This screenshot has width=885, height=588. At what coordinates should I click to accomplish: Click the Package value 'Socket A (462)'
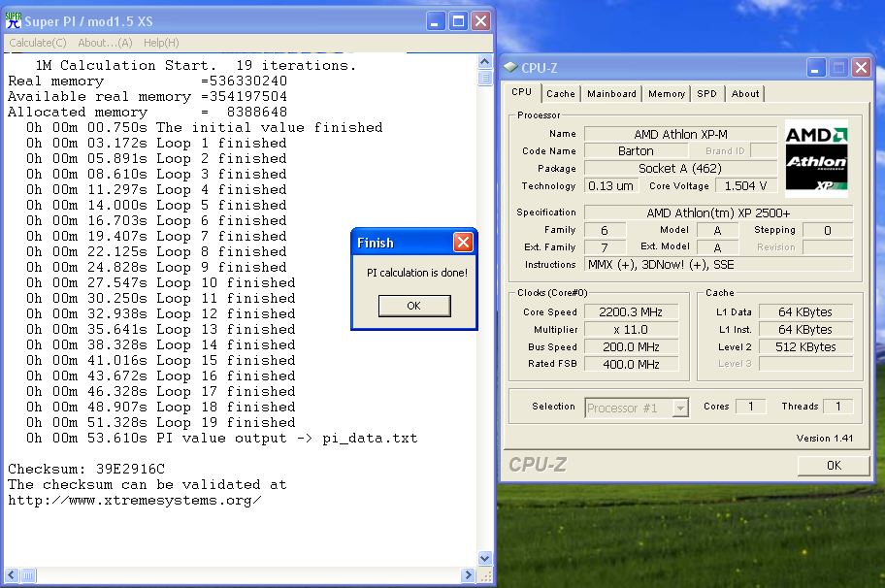point(680,168)
